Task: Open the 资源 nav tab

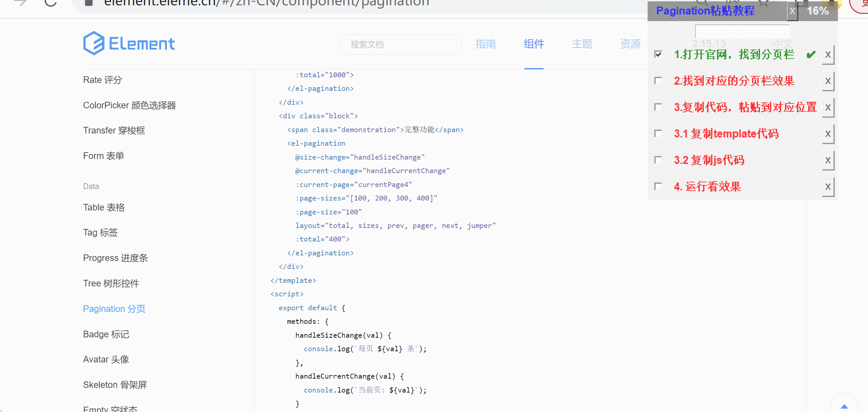Action: coord(630,44)
